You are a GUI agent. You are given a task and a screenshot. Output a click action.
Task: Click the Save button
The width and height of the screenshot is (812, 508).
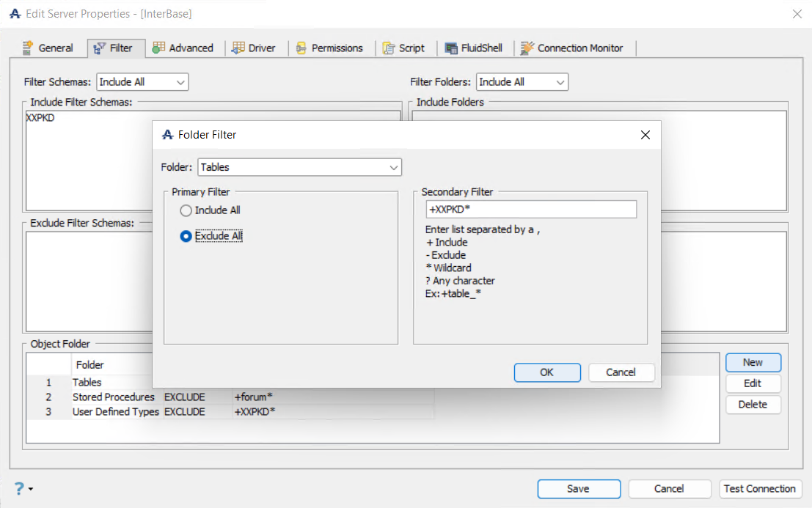click(579, 489)
